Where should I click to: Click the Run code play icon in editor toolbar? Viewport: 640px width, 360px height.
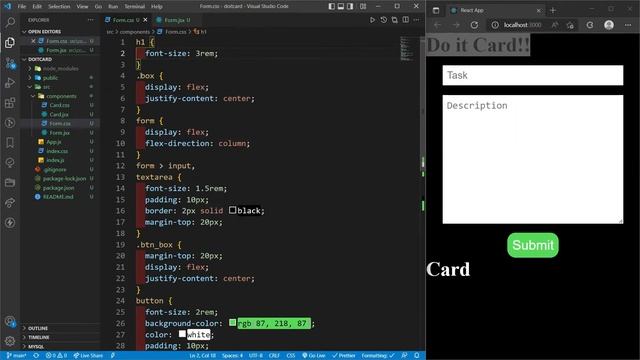pyautogui.click(x=372, y=20)
